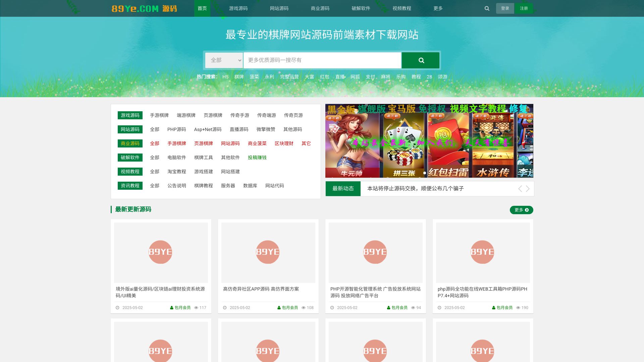Open red 区块理财 link
The height and width of the screenshot is (362, 644).
click(284, 143)
